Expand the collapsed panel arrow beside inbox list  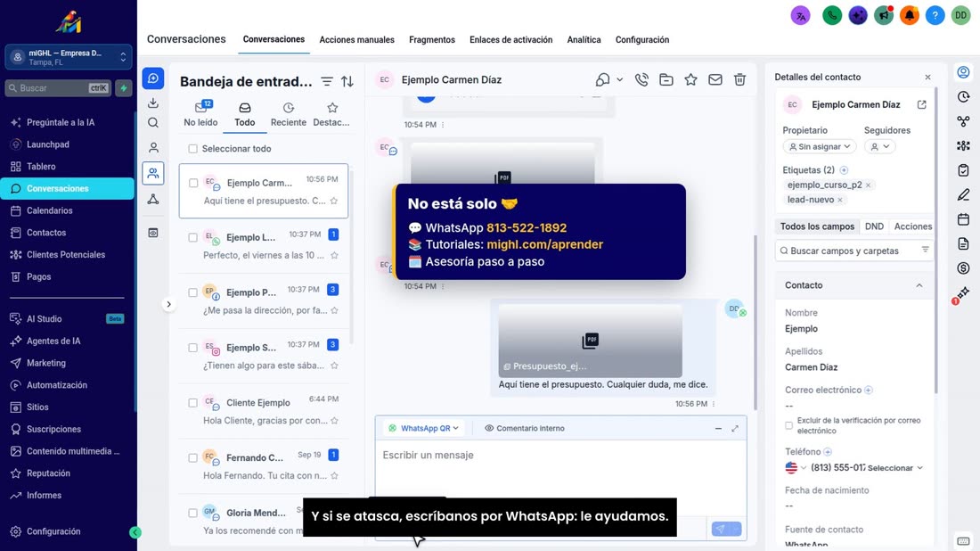tap(168, 305)
